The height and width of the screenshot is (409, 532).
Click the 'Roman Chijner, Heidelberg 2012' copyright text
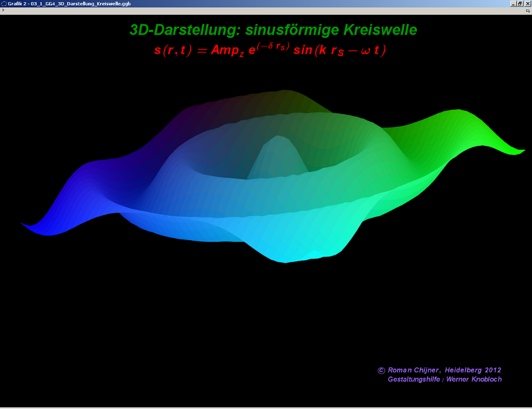pos(444,370)
